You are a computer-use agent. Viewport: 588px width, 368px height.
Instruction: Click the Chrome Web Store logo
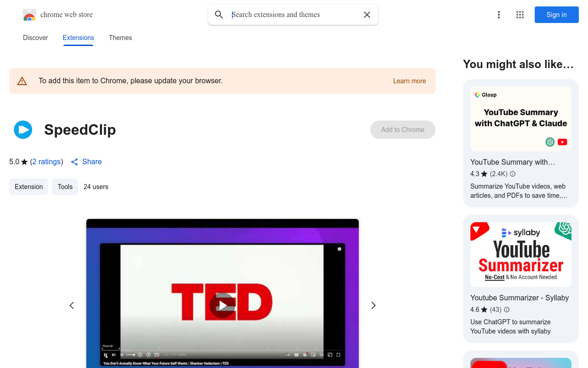point(29,15)
